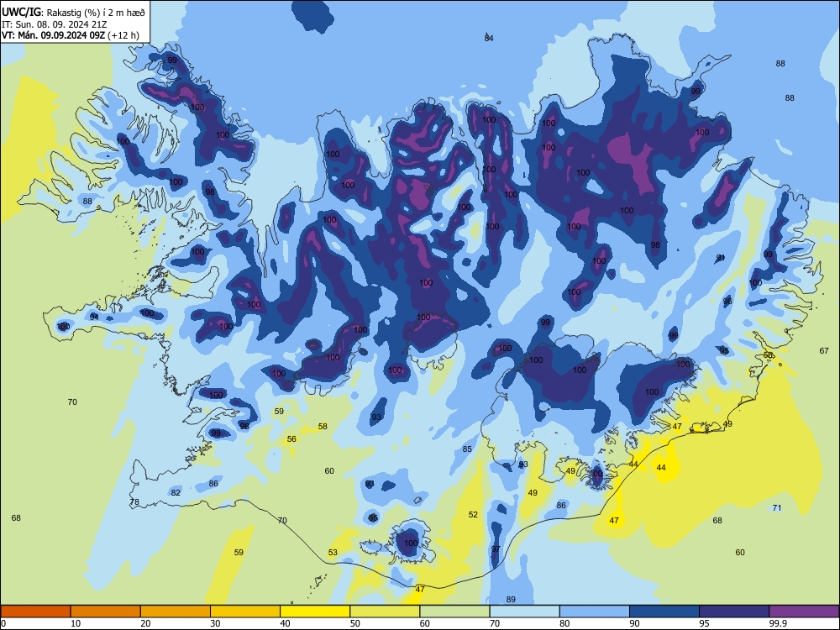This screenshot has width=840, height=630.
Task: Click the humidity value '56' in yellow patch
Action: point(291,438)
